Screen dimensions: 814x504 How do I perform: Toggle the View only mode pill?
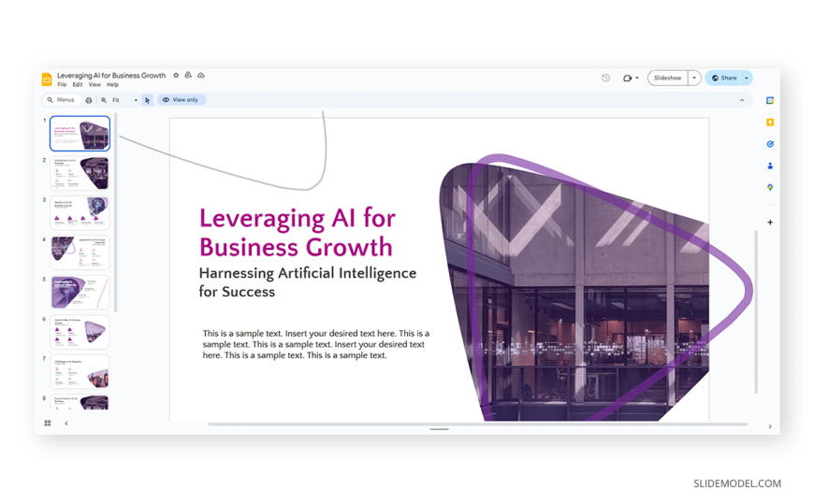pos(182,100)
